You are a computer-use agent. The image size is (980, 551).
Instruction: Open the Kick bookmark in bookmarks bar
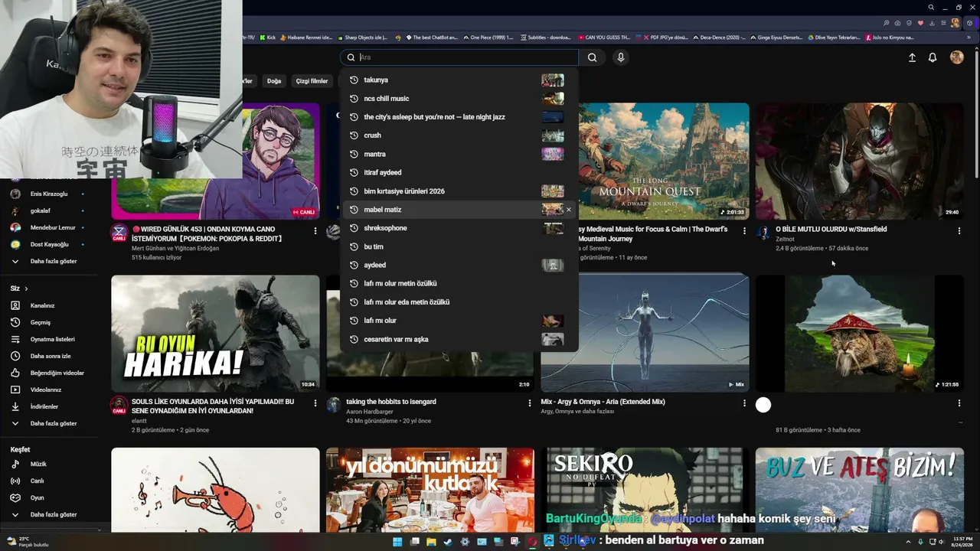click(267, 37)
